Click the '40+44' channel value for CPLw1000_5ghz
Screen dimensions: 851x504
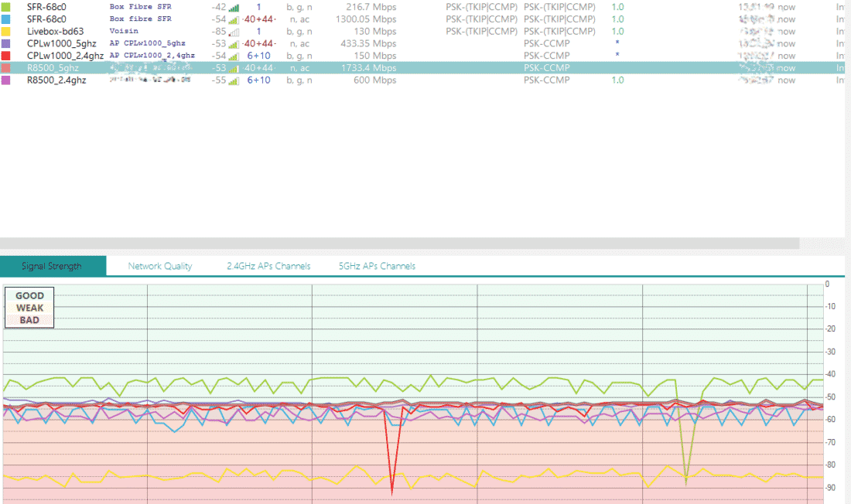tap(259, 43)
